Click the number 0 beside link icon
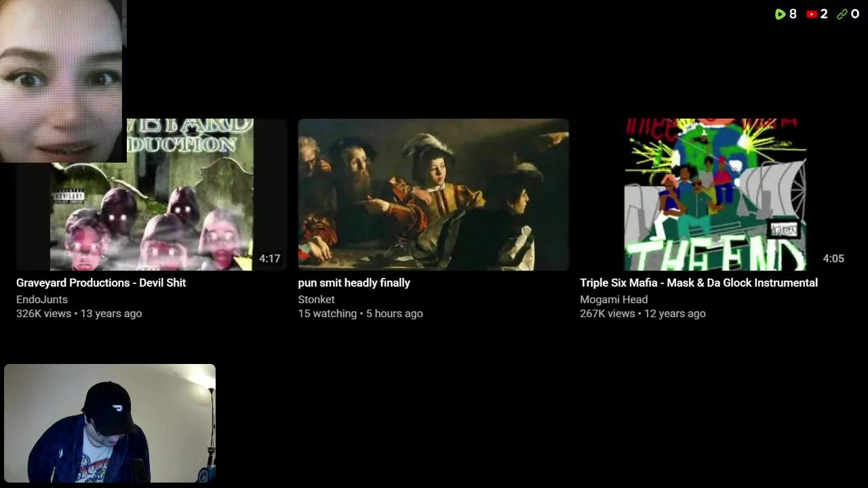The image size is (868, 488). tap(855, 14)
